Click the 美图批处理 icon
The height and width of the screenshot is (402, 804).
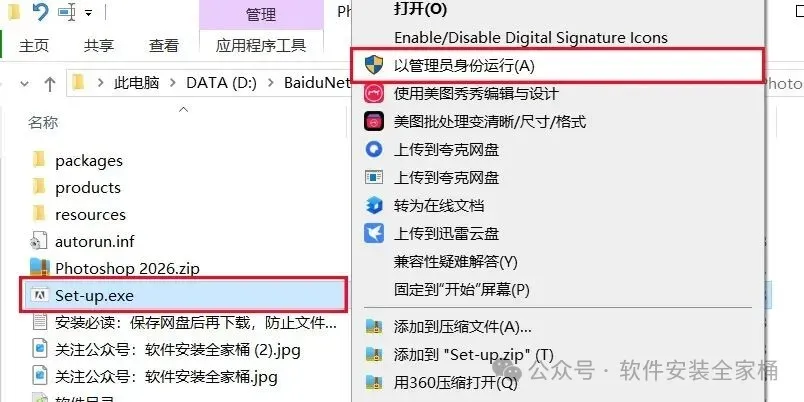[374, 122]
